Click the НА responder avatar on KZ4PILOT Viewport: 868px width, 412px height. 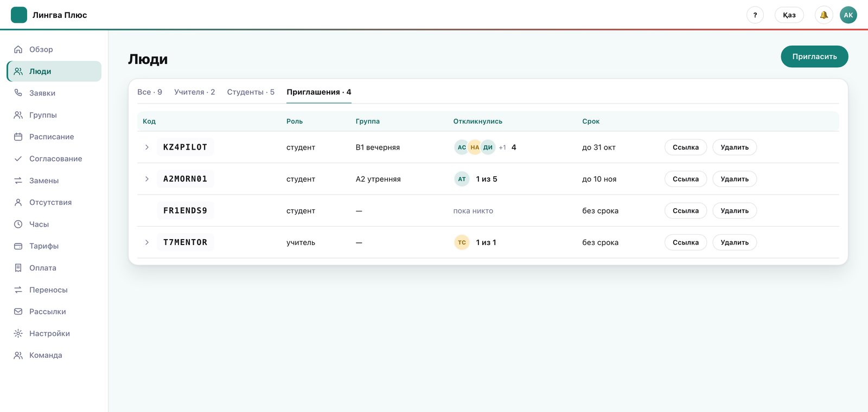pos(475,147)
